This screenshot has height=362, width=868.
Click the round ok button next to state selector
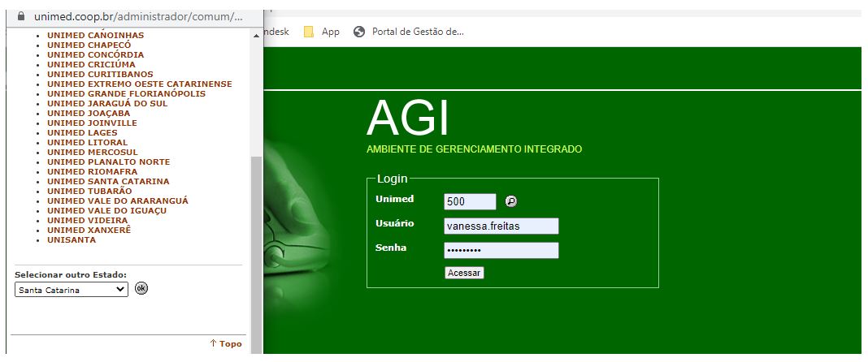point(141,288)
